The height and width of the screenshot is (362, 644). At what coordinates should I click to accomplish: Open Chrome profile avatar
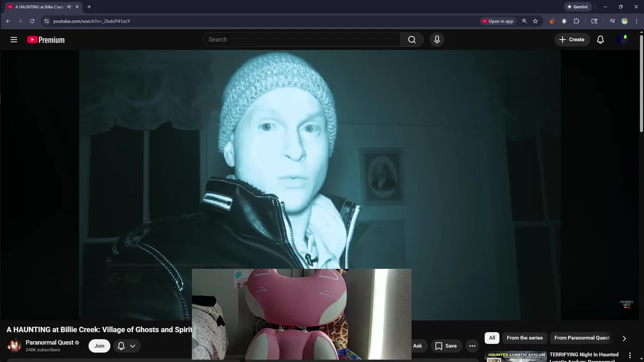pyautogui.click(x=624, y=21)
